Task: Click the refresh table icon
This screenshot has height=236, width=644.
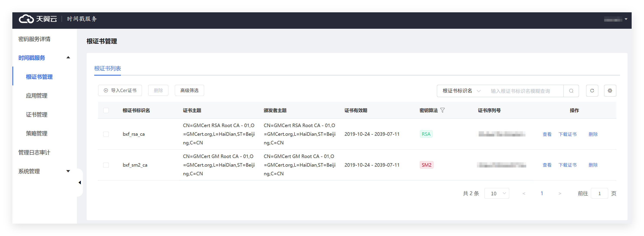Action: point(592,91)
